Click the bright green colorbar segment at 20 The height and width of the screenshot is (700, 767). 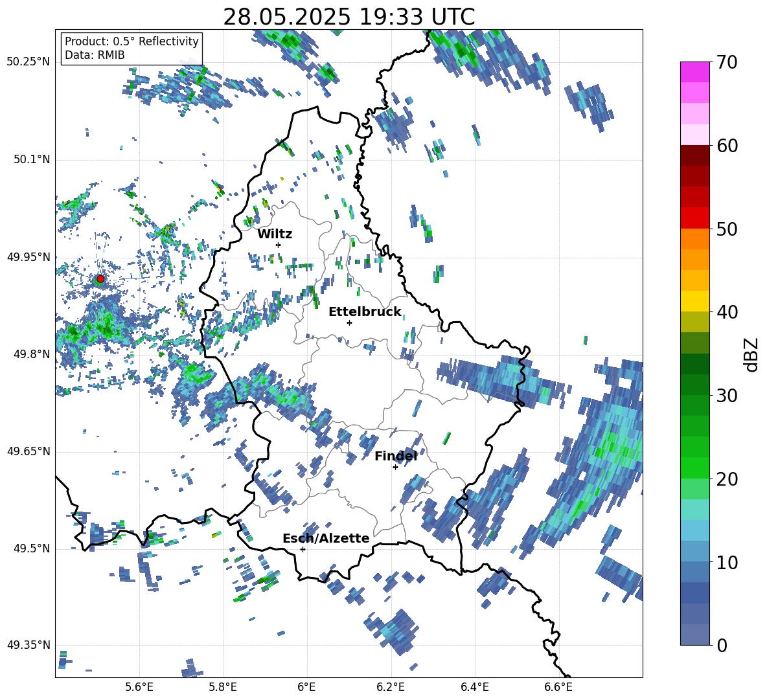click(694, 468)
